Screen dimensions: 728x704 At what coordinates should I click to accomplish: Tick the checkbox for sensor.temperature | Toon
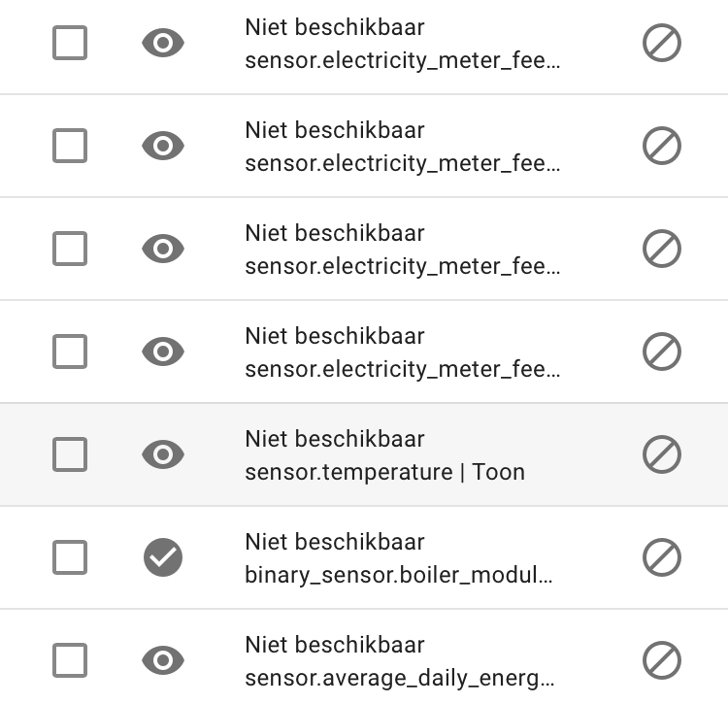(70, 454)
